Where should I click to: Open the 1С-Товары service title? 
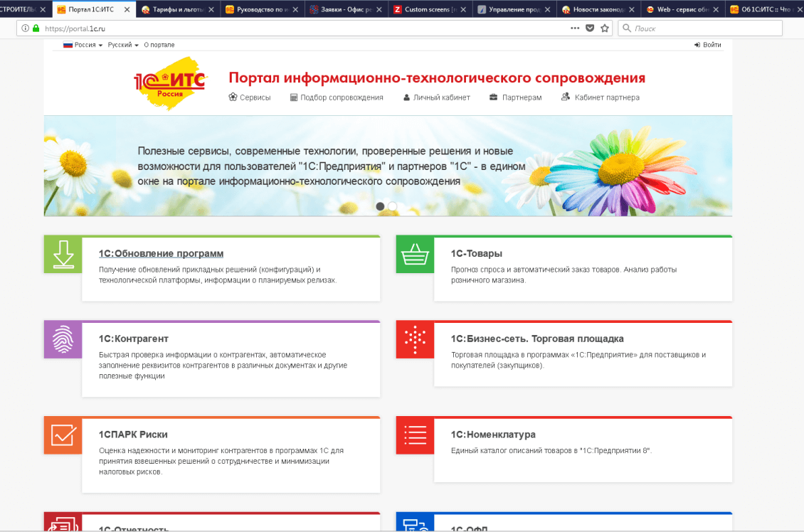pos(476,254)
